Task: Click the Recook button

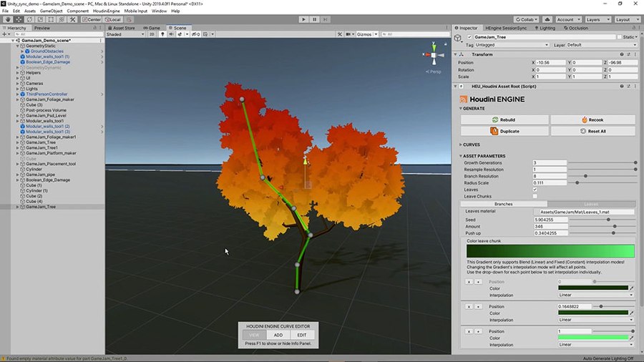Action: point(592,120)
